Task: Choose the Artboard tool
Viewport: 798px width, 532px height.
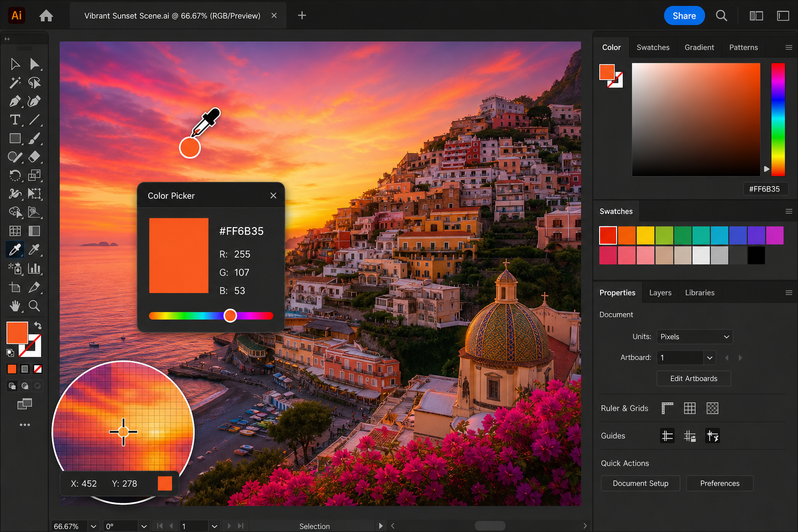Action: pyautogui.click(x=15, y=287)
